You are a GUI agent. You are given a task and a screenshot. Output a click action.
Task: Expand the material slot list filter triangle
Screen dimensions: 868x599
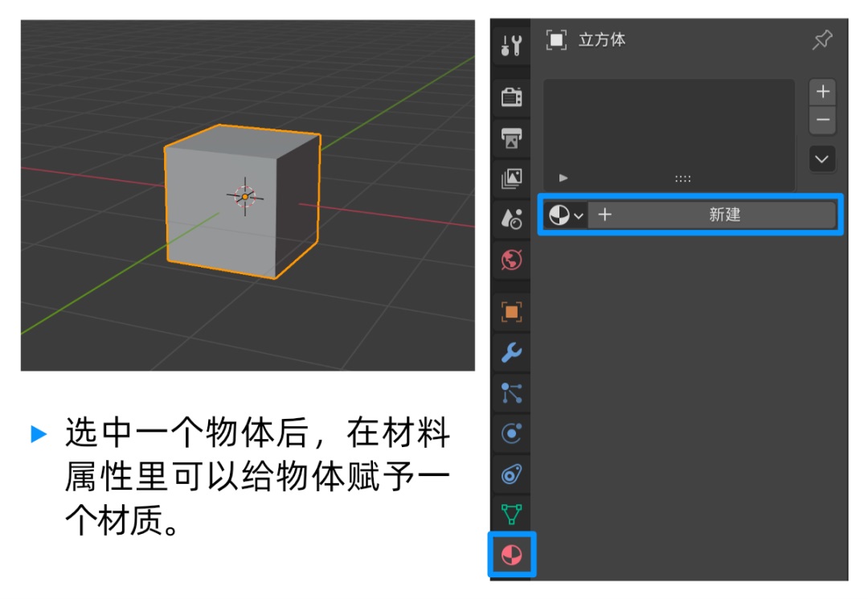point(563,178)
